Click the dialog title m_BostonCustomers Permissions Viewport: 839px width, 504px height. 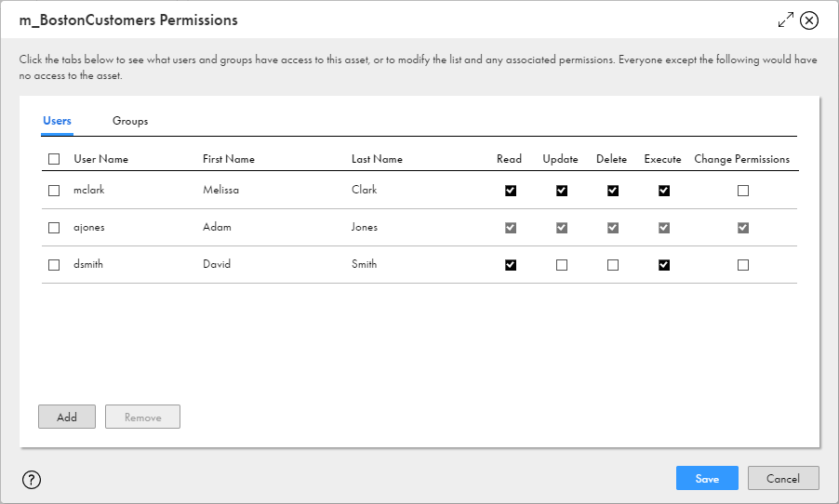point(128,20)
